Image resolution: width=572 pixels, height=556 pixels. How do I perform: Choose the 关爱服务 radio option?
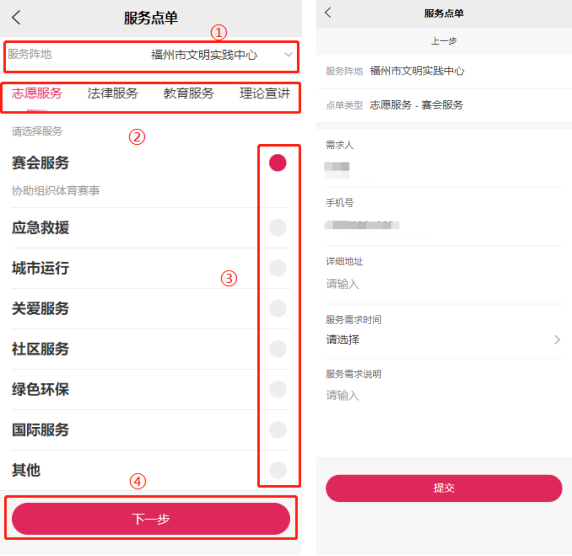278,309
